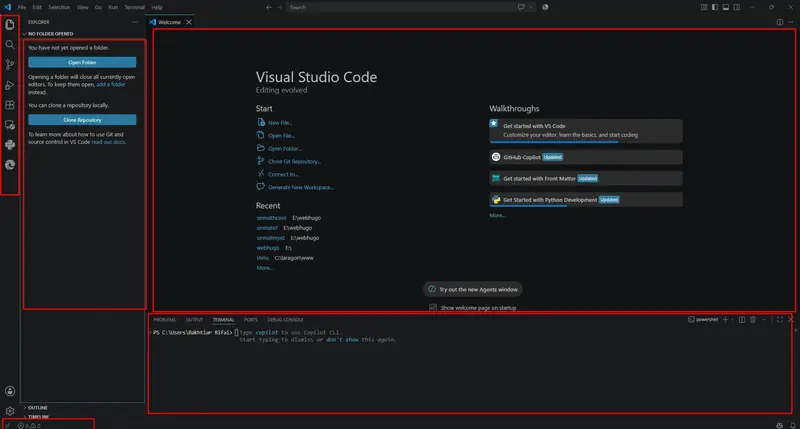The height and width of the screenshot is (429, 800).
Task: Click the remote window icon in status bar
Action: 7,425
